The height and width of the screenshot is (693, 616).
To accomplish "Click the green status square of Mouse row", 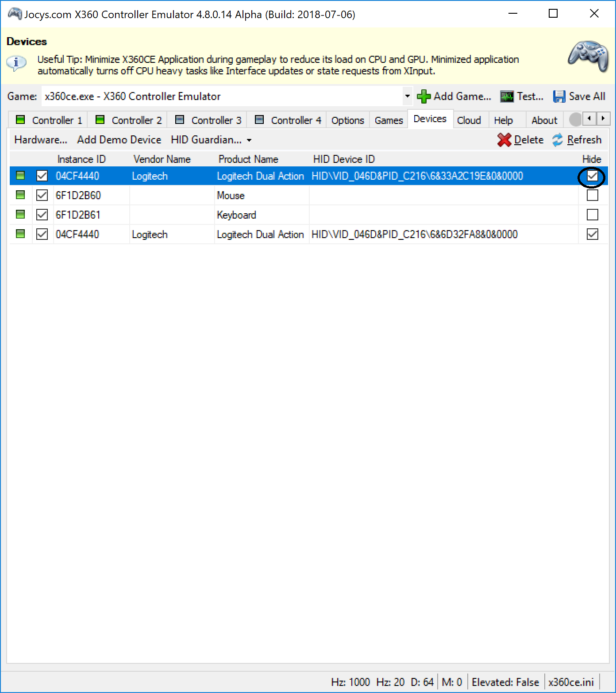I will (x=20, y=195).
